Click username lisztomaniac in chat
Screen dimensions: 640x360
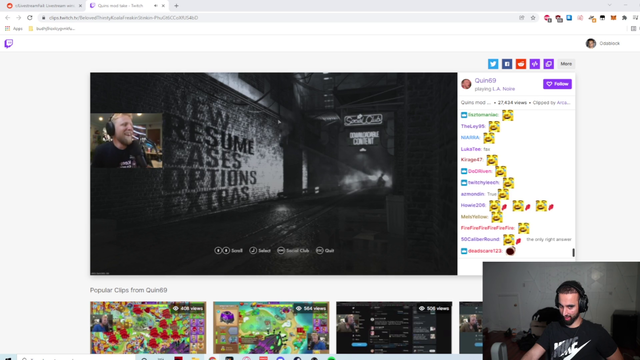tap(483, 115)
